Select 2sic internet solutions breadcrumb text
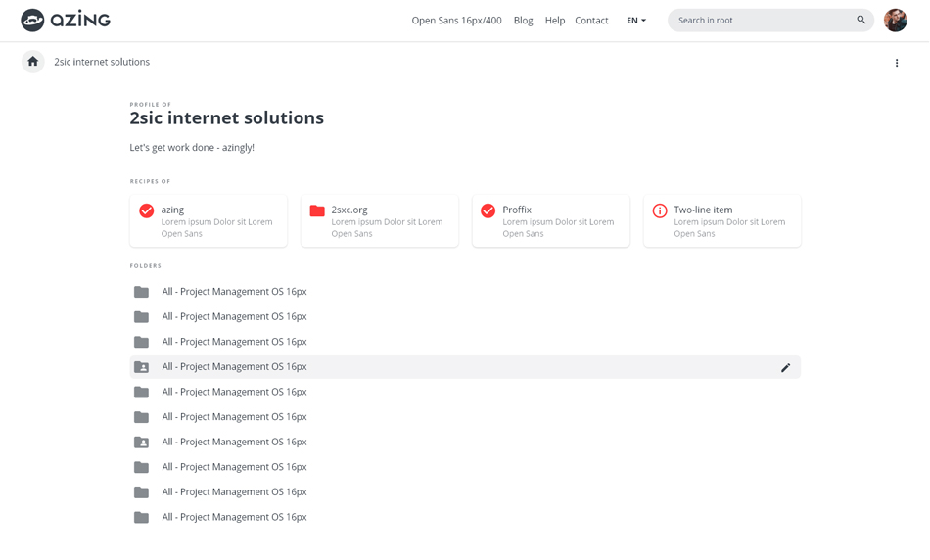The image size is (930, 560). point(102,62)
